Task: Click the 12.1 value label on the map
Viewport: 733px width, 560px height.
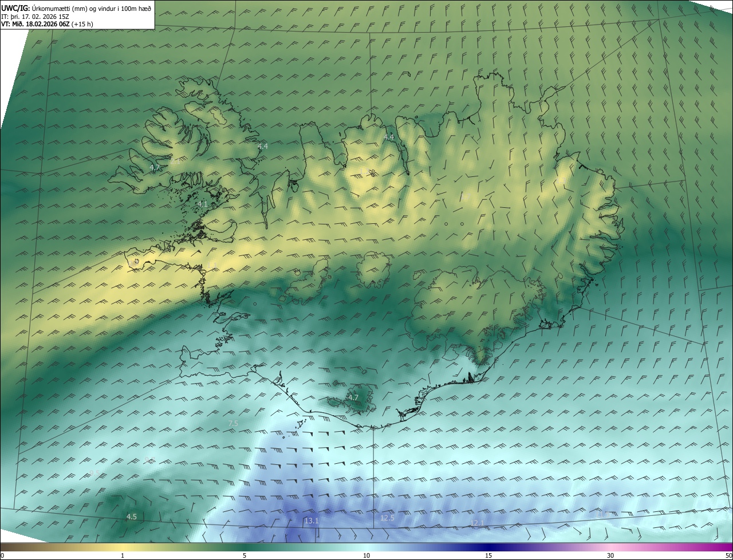Action: [476, 523]
